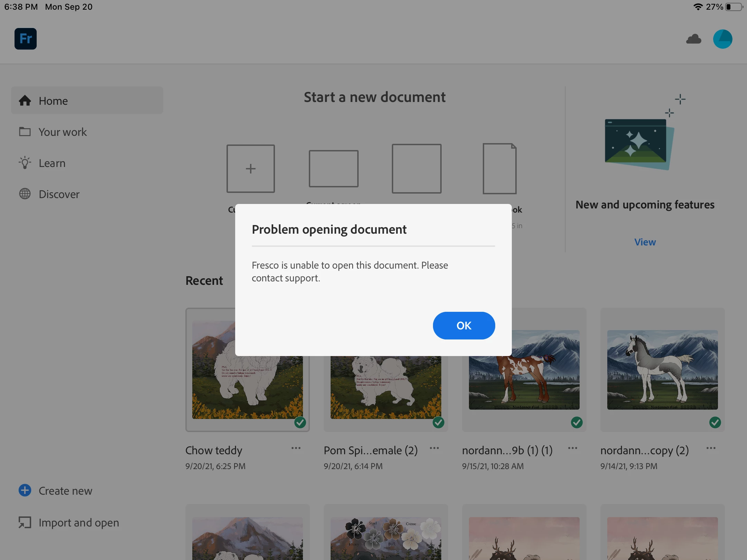Open cloud sync status icon

pos(693,39)
